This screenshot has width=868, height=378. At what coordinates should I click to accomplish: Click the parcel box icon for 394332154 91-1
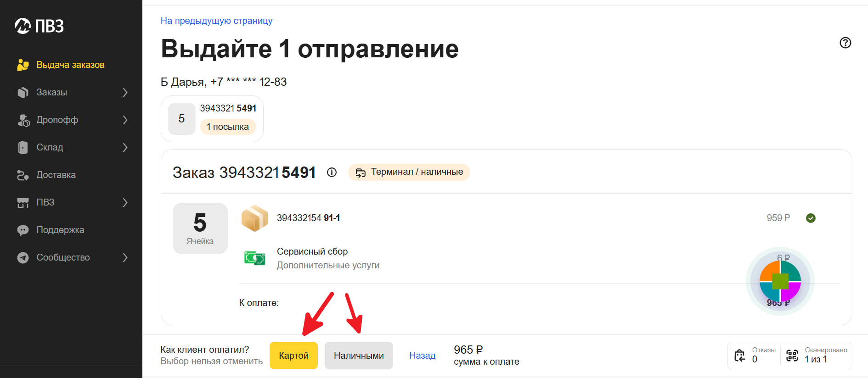point(254,218)
